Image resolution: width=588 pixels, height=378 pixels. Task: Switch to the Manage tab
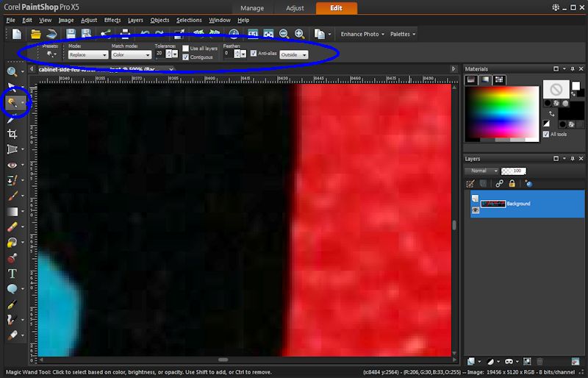click(252, 8)
